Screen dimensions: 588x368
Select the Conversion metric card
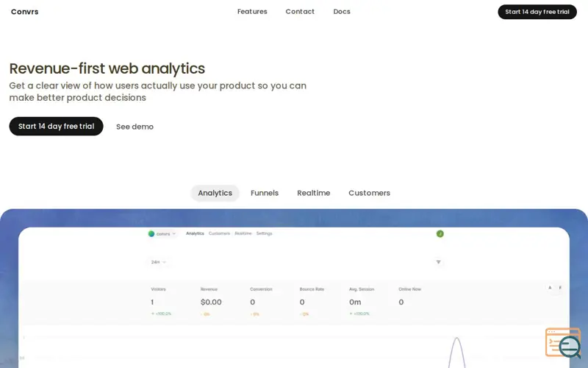[261, 302]
